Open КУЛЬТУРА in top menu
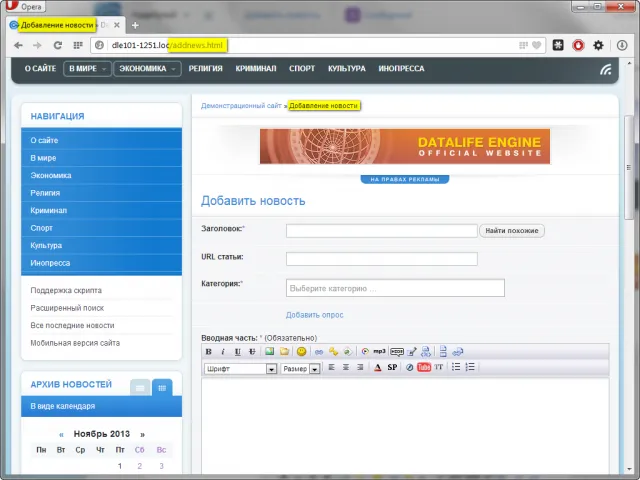Image resolution: width=640 pixels, height=480 pixels. (x=347, y=69)
